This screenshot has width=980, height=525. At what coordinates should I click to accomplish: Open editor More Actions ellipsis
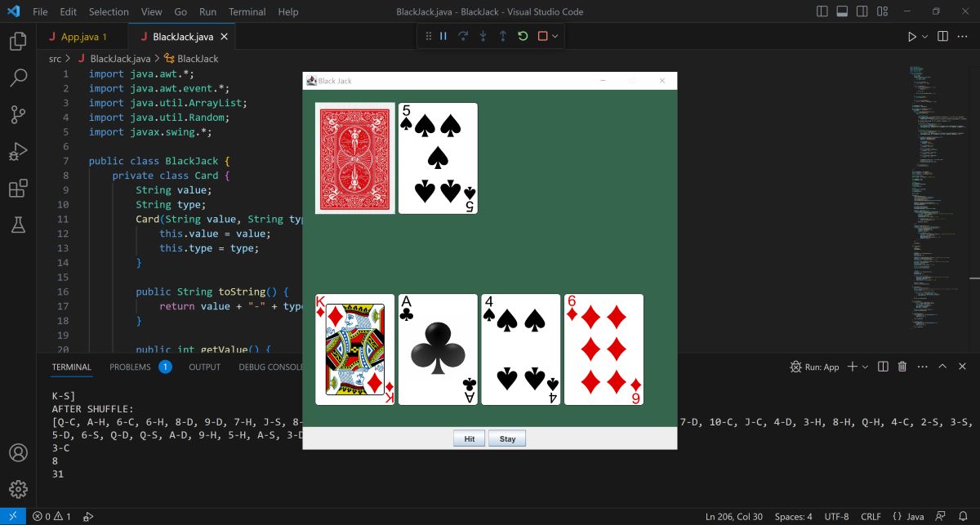(x=963, y=37)
